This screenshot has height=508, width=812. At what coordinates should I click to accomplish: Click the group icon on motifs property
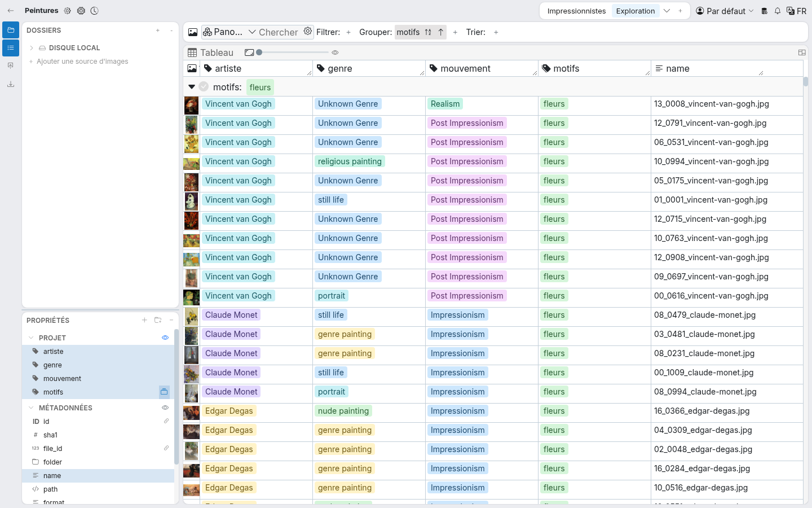[164, 392]
